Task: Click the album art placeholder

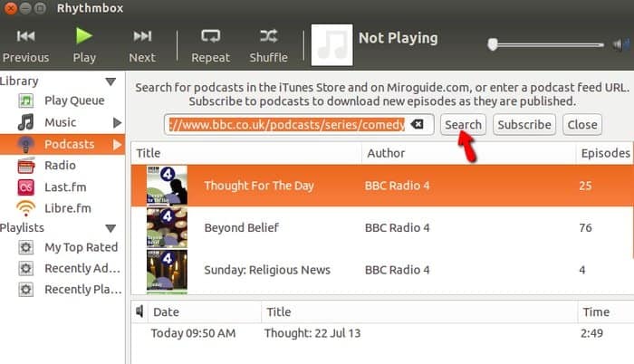Action: [x=331, y=45]
